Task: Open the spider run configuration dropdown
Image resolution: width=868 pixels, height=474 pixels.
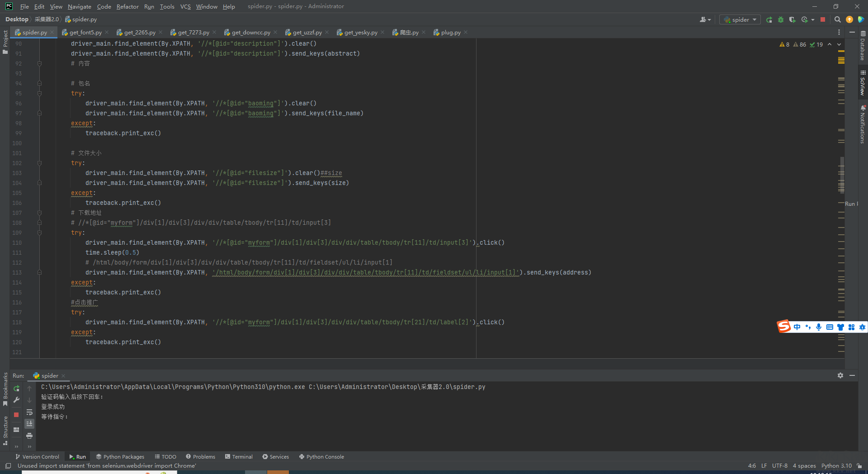Action: tap(740, 20)
